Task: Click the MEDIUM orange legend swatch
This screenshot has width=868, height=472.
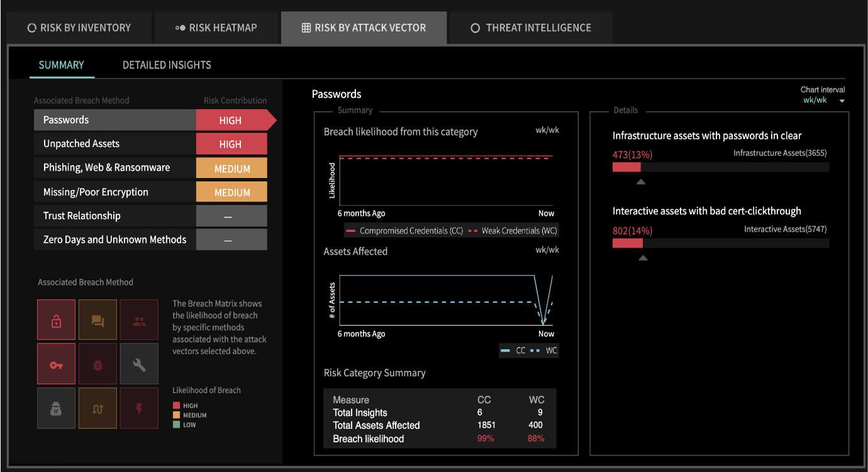Action: pos(176,415)
